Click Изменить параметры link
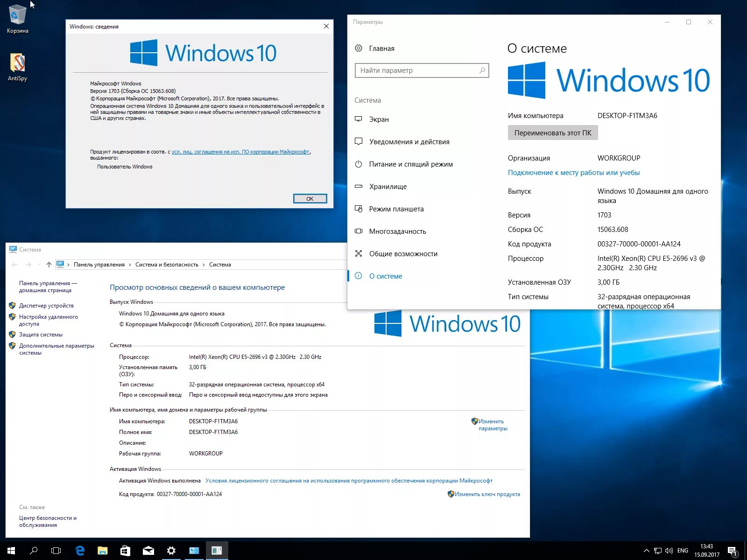747x560 pixels. coord(493,425)
